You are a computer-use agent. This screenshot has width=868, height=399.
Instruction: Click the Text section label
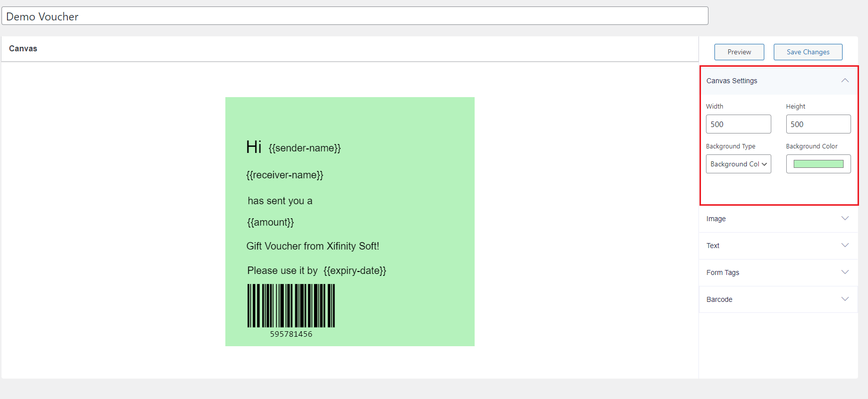[712, 246]
